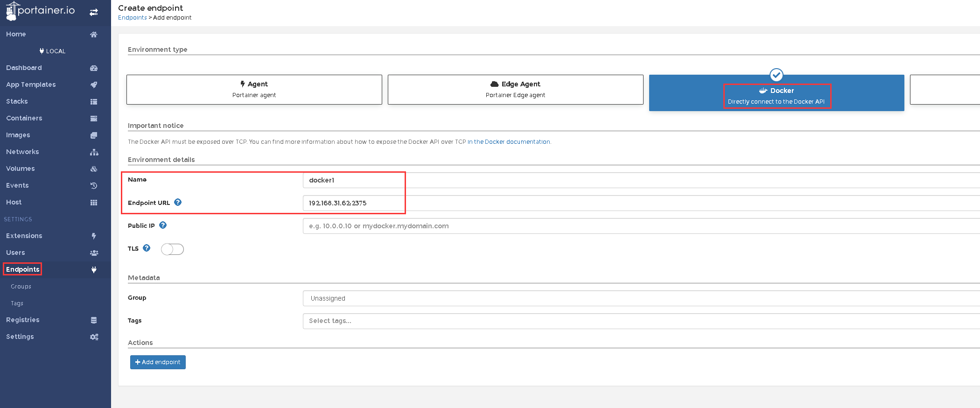980x408 pixels.
Task: Click the Volumes cubes icon
Action: (94, 169)
